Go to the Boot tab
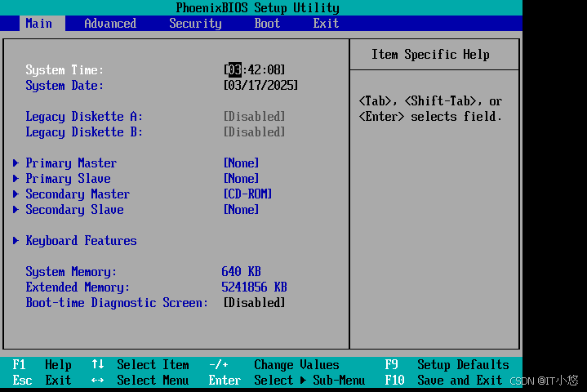Screen dimensions: 587x392 click(267, 23)
